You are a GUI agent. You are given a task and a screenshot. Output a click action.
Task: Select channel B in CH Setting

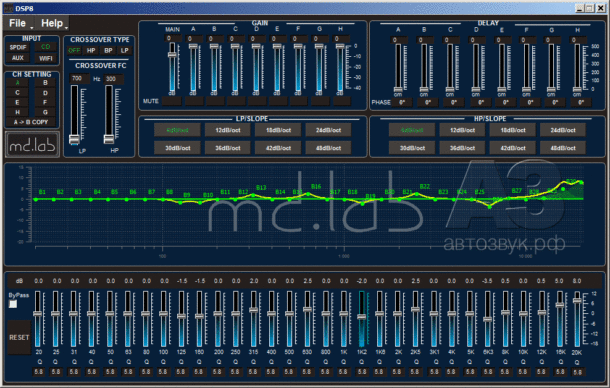(46, 83)
